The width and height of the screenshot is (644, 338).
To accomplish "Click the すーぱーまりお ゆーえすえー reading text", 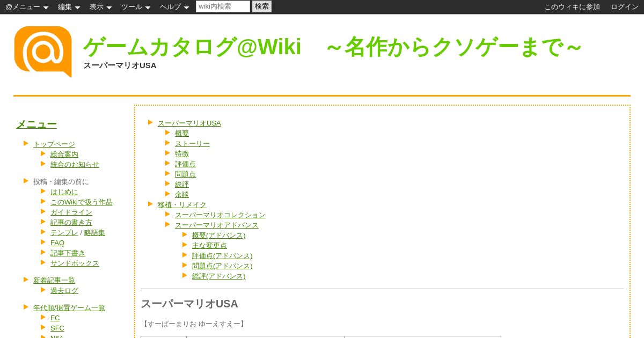I will point(194,324).
